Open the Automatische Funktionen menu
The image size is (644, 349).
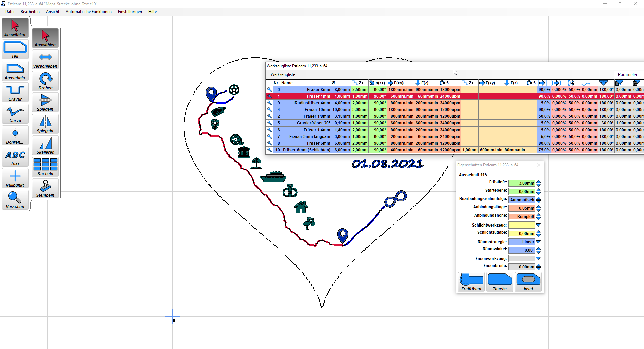[89, 12]
